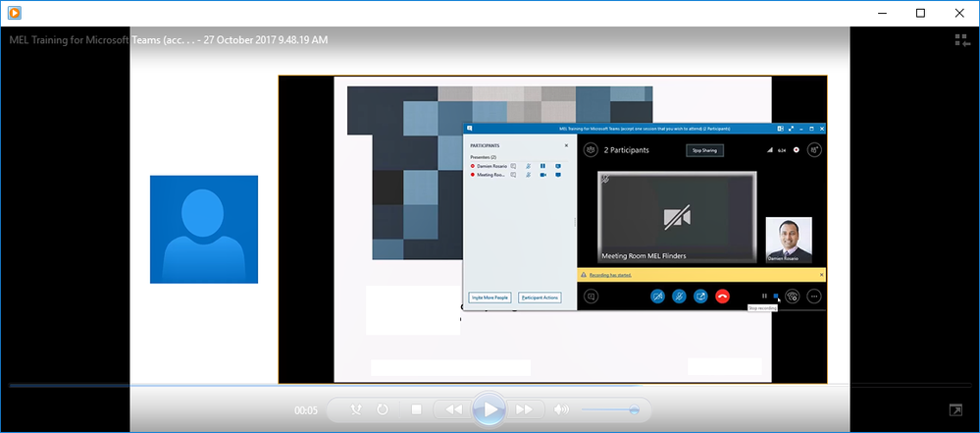980x433 pixels.
Task: Open the IM conversation bubble icon
Action: click(x=592, y=296)
